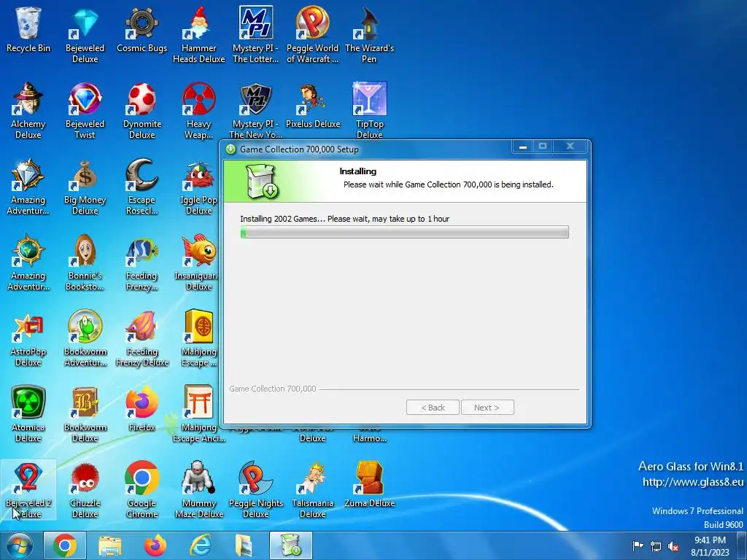Minimize the Game Collection Setup window
The width and height of the screenshot is (747, 560).
coord(522,147)
